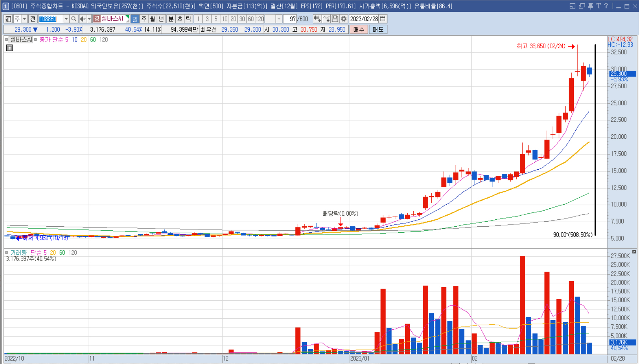
Task: Click the 매수 buy button
Action: click(x=359, y=29)
